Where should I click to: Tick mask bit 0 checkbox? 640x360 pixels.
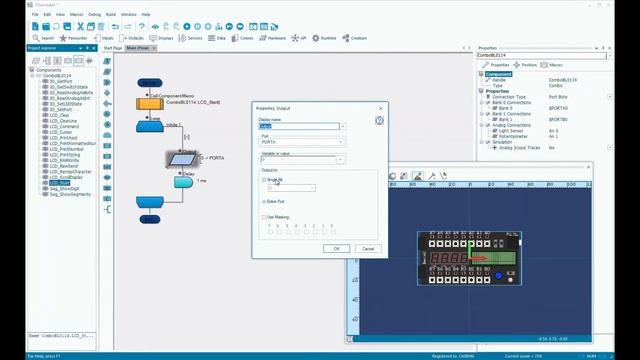coord(333,232)
